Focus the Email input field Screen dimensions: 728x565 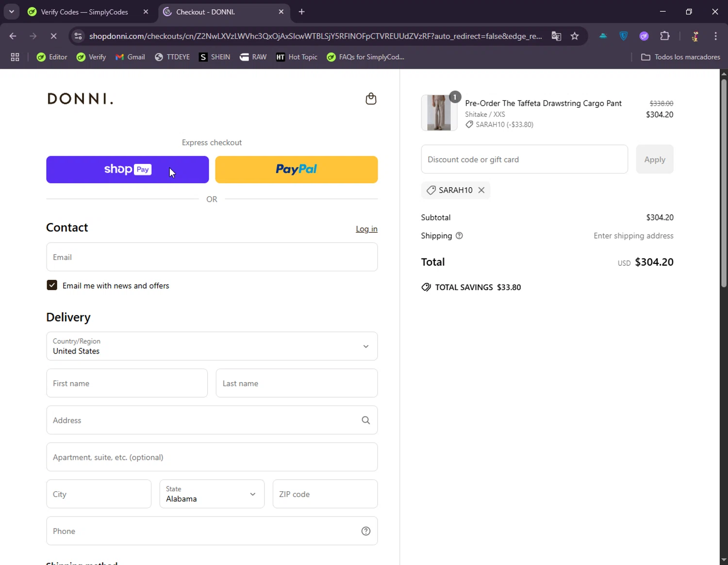(212, 257)
